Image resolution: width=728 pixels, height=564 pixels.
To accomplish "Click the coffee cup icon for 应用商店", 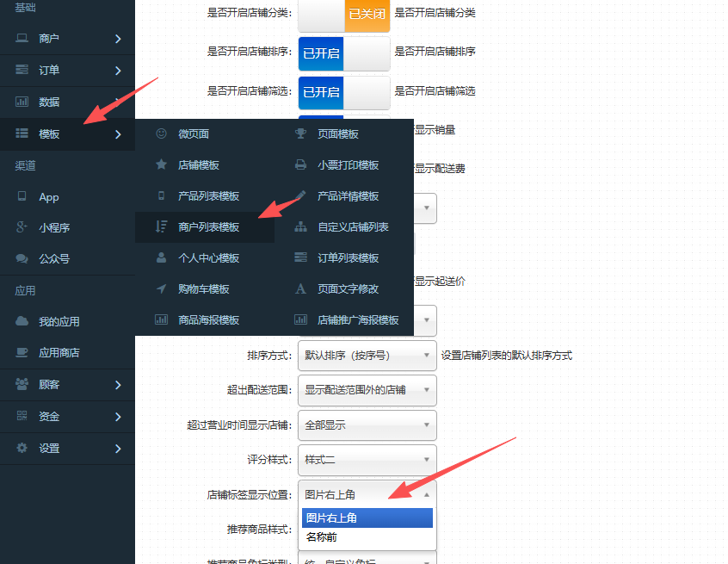I will tap(22, 352).
